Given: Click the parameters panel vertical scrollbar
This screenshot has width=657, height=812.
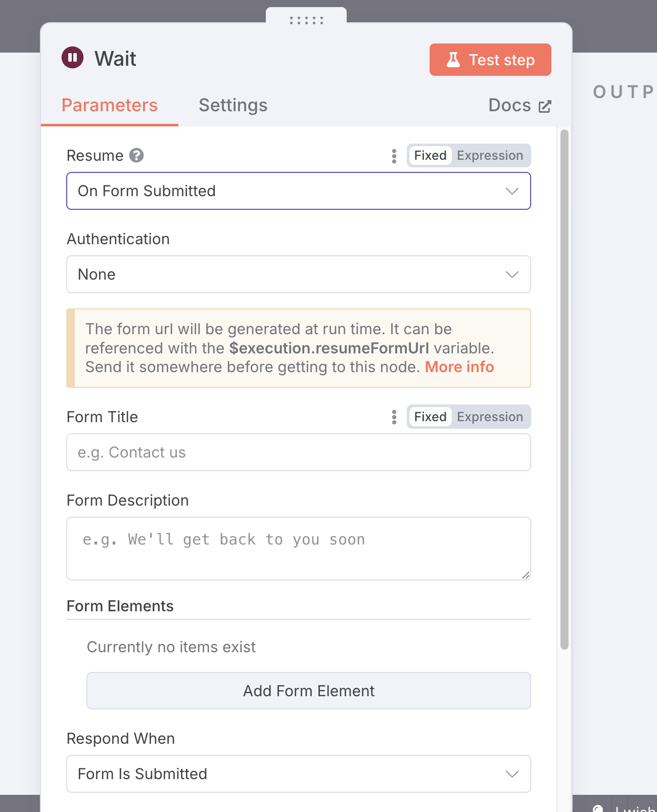Looking at the screenshot, I should click(x=565, y=389).
